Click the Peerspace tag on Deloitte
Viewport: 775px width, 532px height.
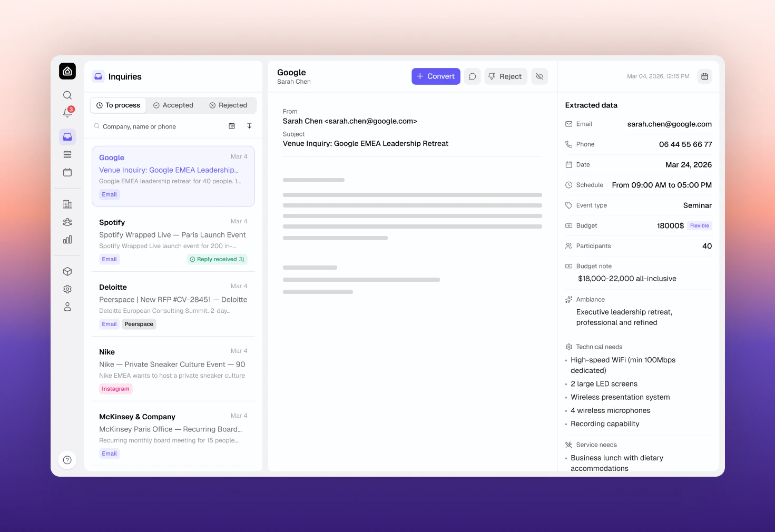[139, 324]
